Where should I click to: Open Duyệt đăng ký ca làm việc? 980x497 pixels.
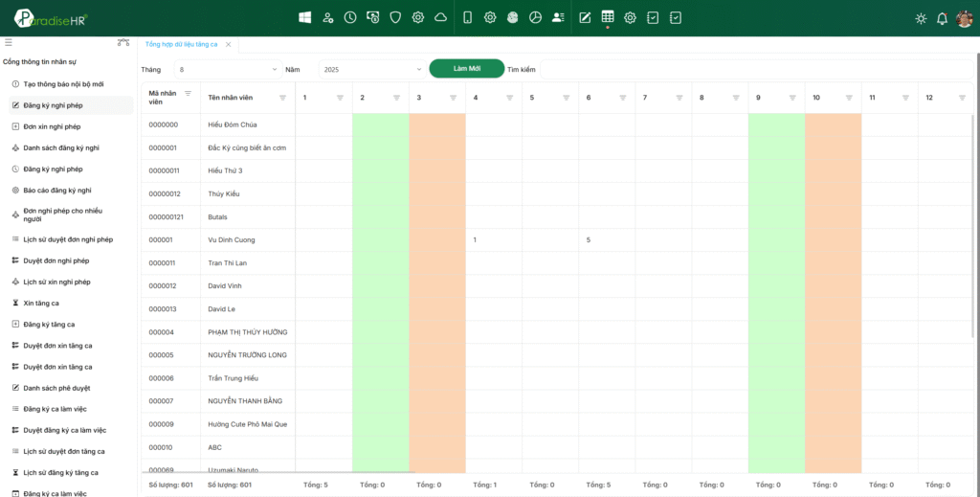point(65,430)
